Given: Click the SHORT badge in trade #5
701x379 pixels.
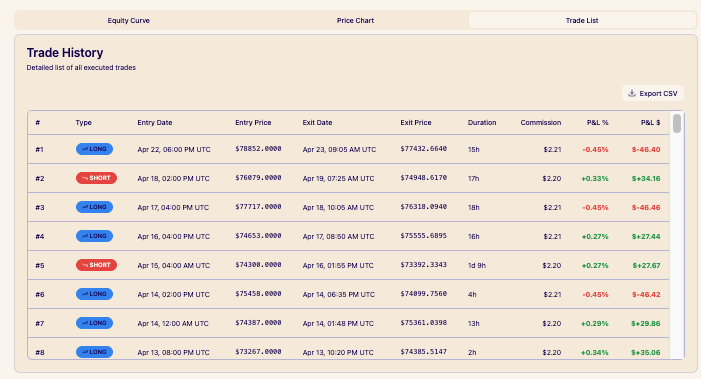Looking at the screenshot, I should pyautogui.click(x=96, y=265).
